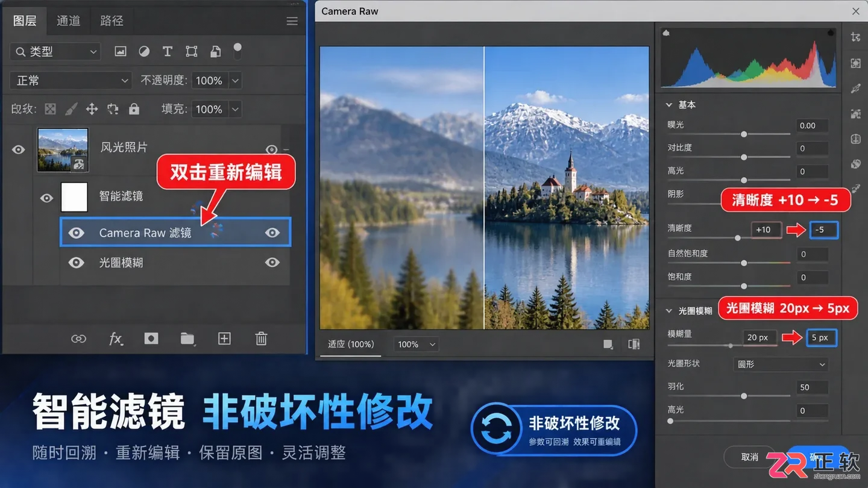This screenshot has width=868, height=488.
Task: Select the 适应 (100%) view tab
Action: click(x=351, y=345)
